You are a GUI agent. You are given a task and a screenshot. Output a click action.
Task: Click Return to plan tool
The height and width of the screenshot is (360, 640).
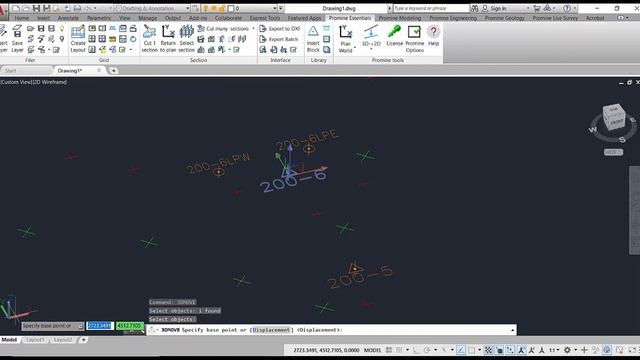click(x=168, y=38)
